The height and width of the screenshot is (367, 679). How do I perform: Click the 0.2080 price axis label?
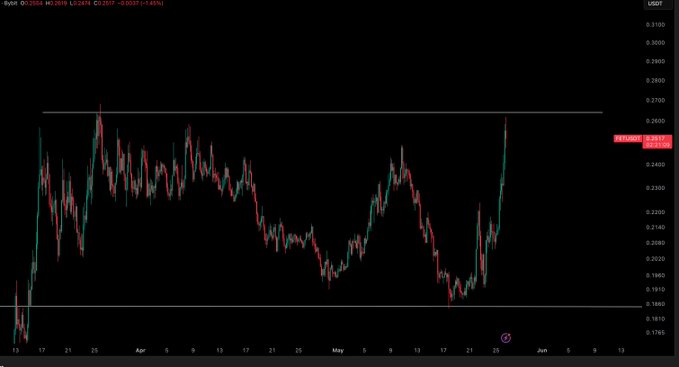coord(655,243)
